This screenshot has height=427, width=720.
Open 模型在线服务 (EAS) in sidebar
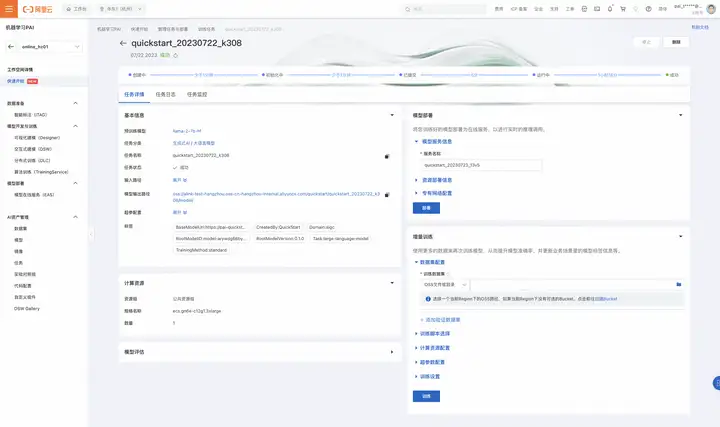coord(34,195)
